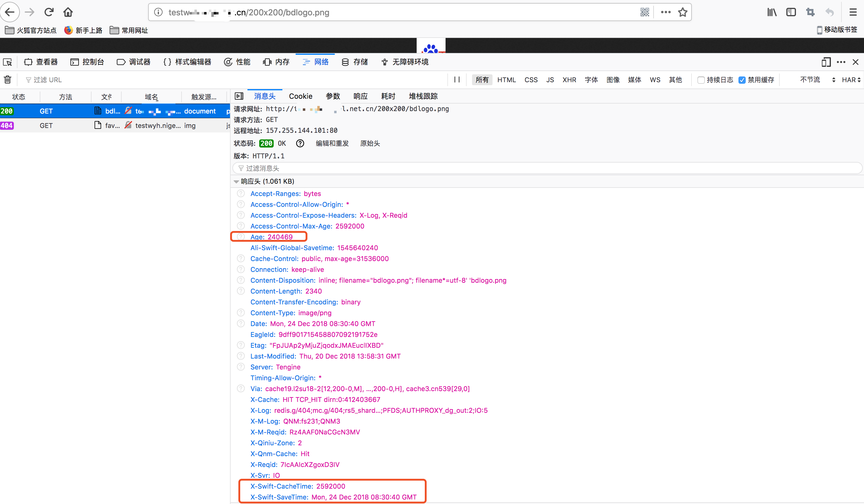Open the Firefox hamburger menu

pos(853,12)
